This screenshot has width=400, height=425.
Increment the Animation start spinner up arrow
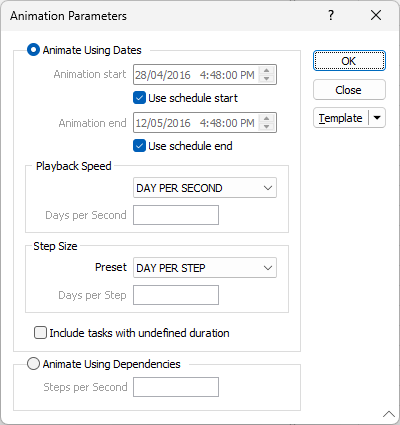pyautogui.click(x=266, y=70)
